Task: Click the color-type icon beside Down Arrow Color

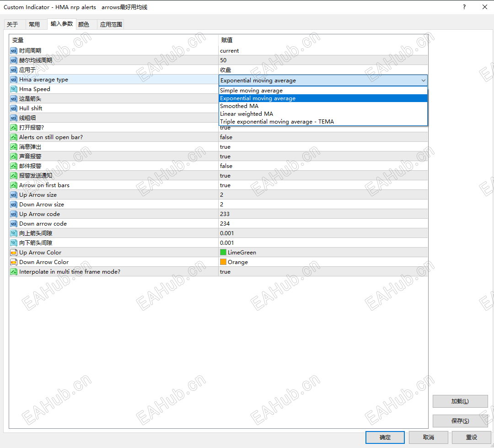Action: (14, 262)
